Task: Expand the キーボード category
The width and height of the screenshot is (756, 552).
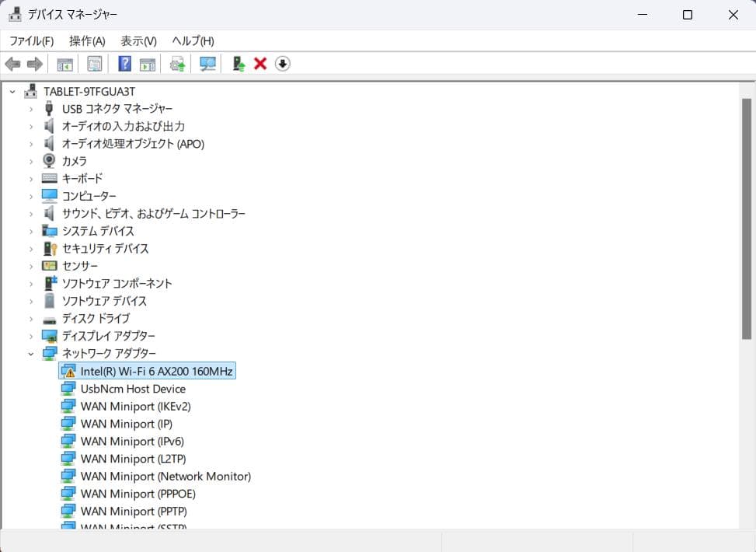Action: (x=31, y=179)
